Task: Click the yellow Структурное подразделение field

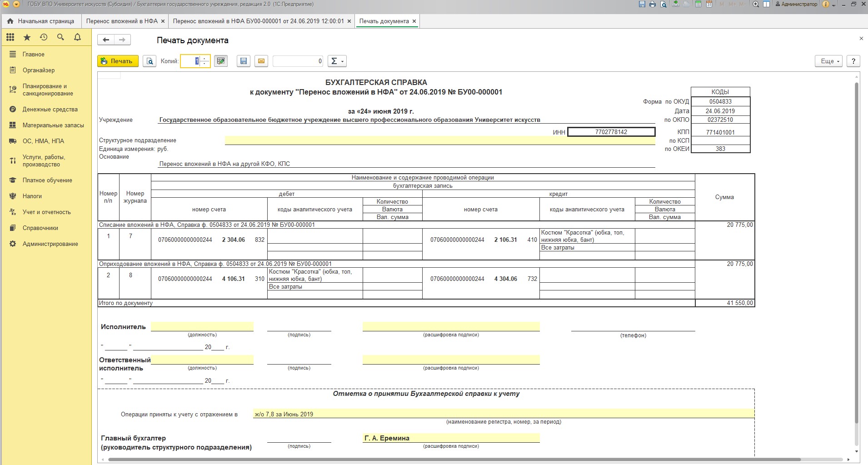Action: point(440,140)
